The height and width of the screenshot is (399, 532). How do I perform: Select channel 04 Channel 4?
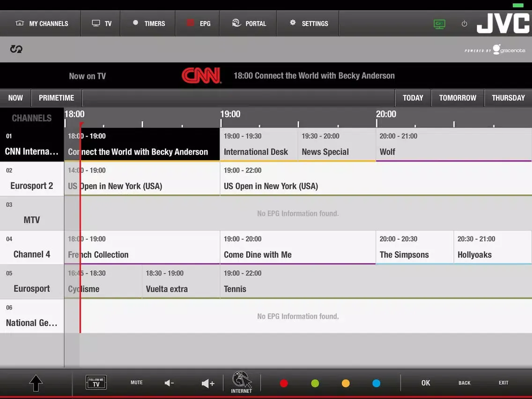click(32, 247)
